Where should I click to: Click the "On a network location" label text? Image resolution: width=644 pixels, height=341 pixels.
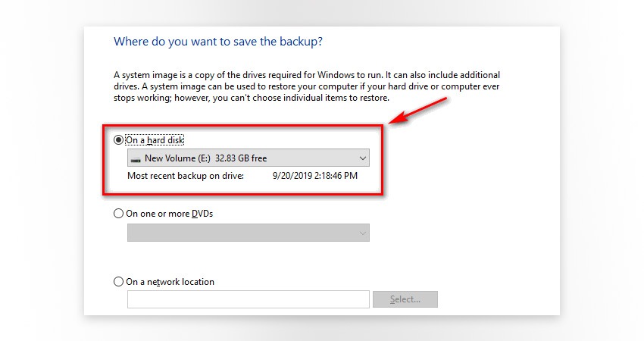(x=170, y=282)
